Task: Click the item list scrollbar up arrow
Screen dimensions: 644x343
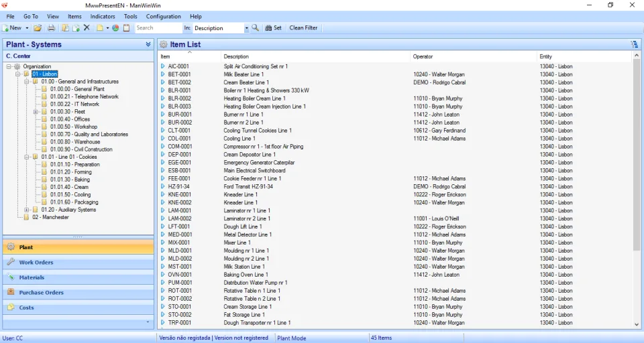Action: (637, 55)
